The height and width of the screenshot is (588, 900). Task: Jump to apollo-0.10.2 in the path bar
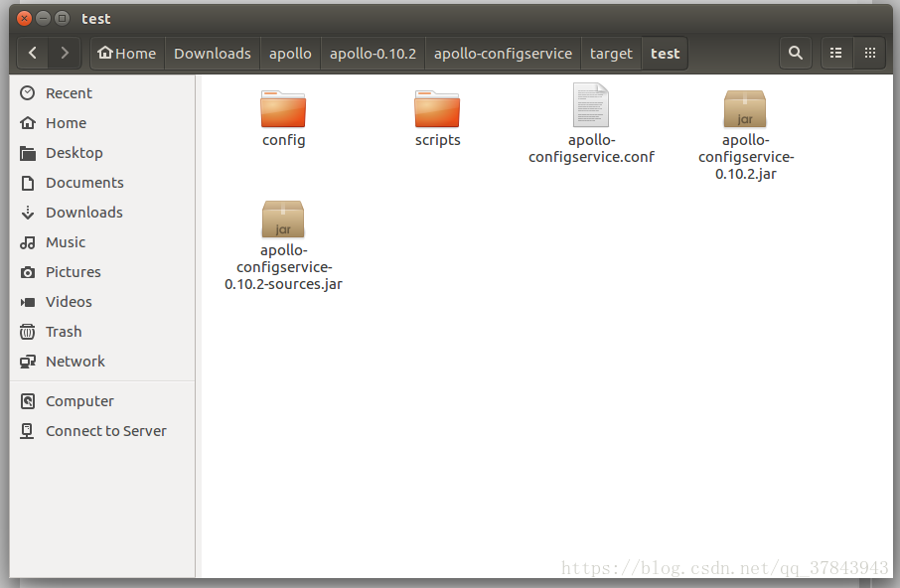[374, 54]
